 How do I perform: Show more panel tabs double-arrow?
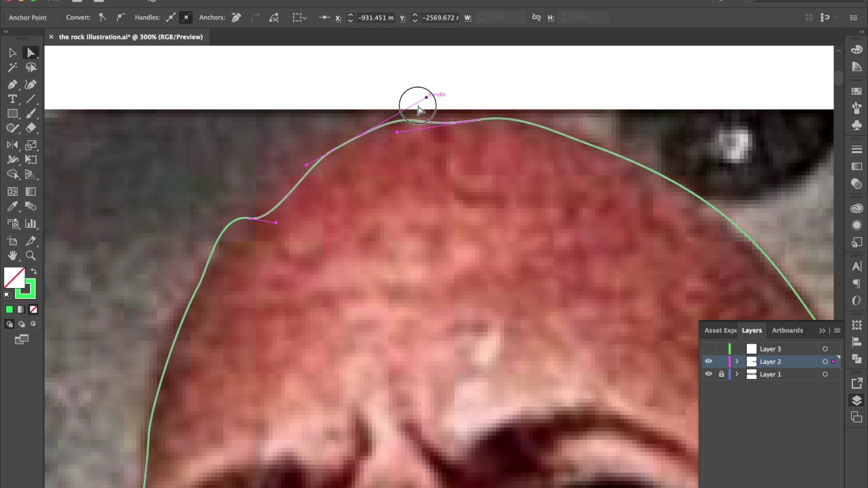822,331
